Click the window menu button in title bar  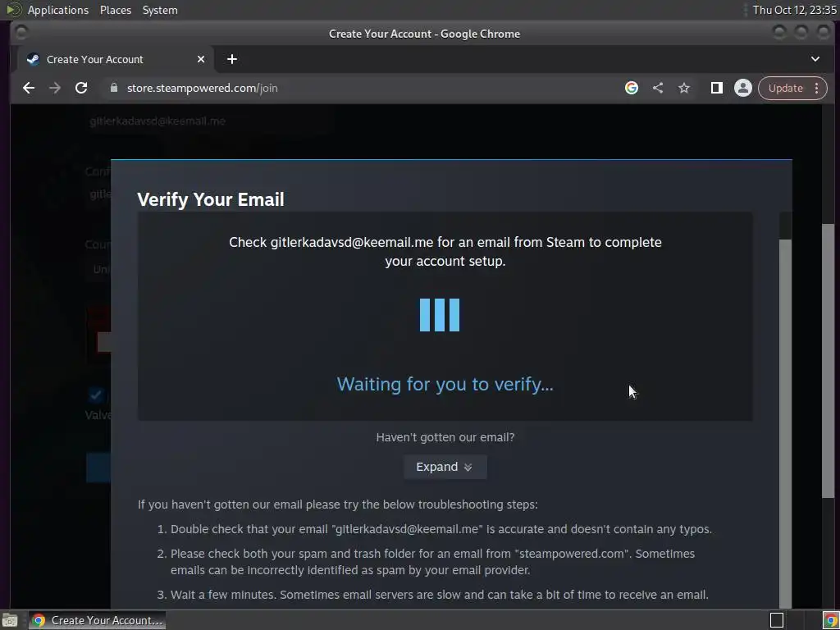21,33
